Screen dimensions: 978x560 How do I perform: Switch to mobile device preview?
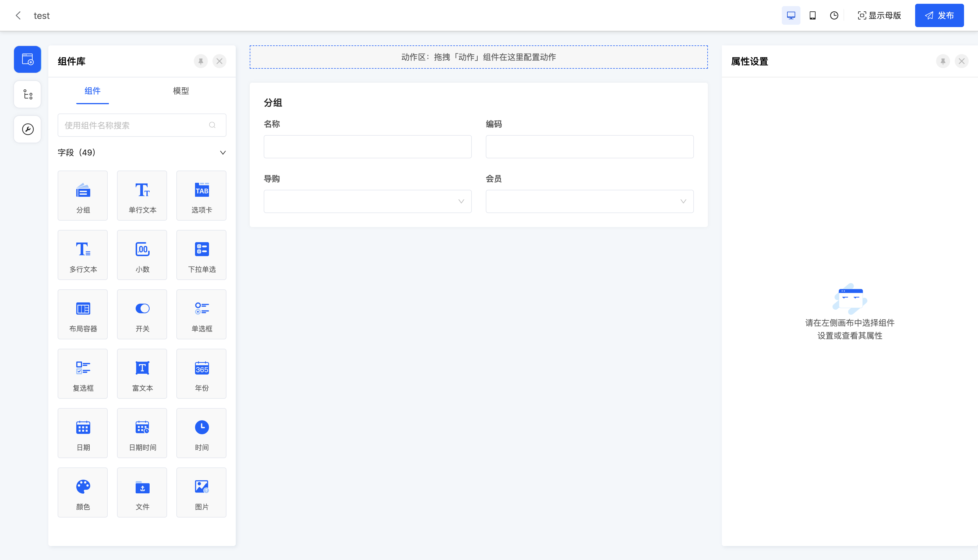tap(812, 15)
